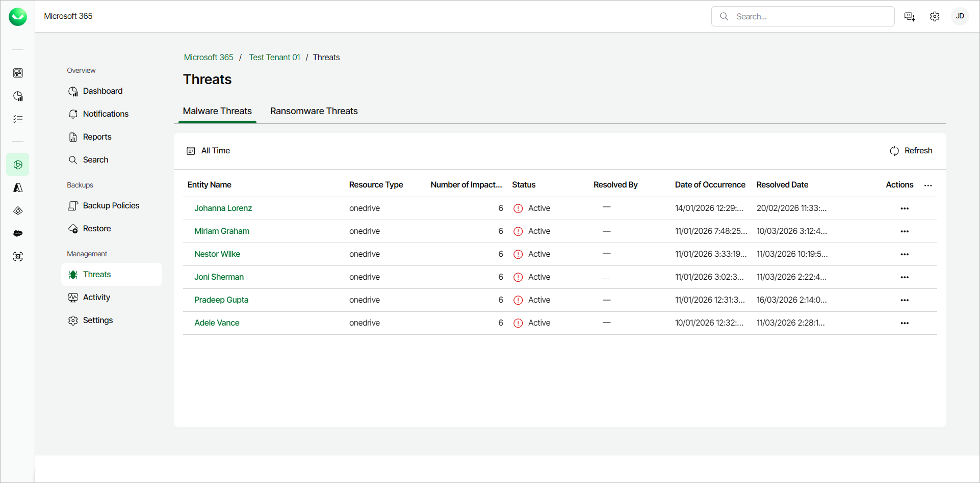Open the Johanna Lorenz threat entity
980x483 pixels.
[223, 208]
